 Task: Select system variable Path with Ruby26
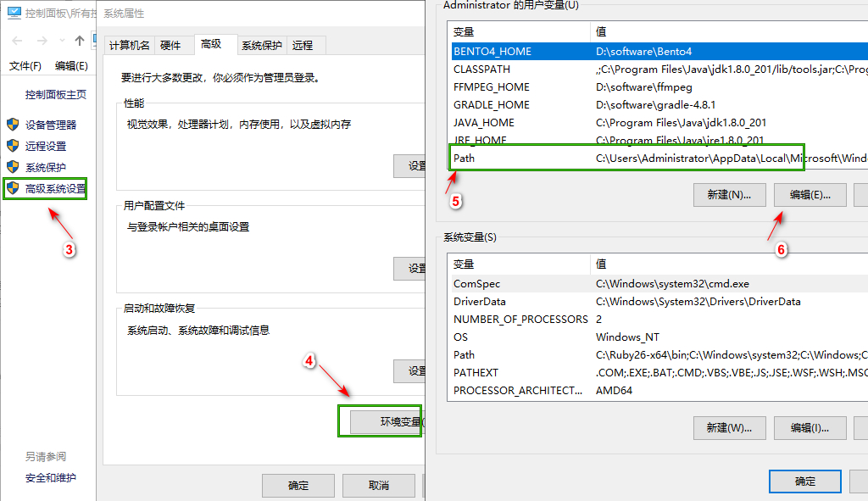659,355
